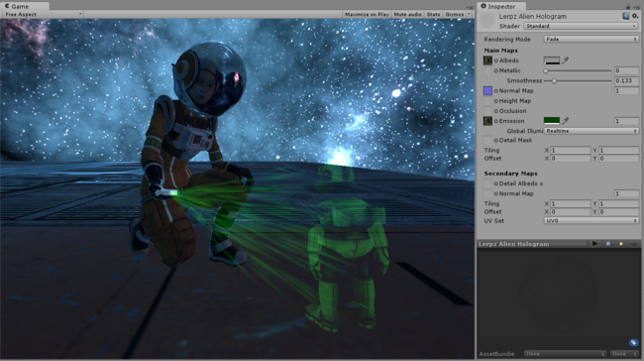Image resolution: width=644 pixels, height=361 pixels.
Task: Expand the Free Aspect dropdown
Action: pyautogui.click(x=43, y=15)
